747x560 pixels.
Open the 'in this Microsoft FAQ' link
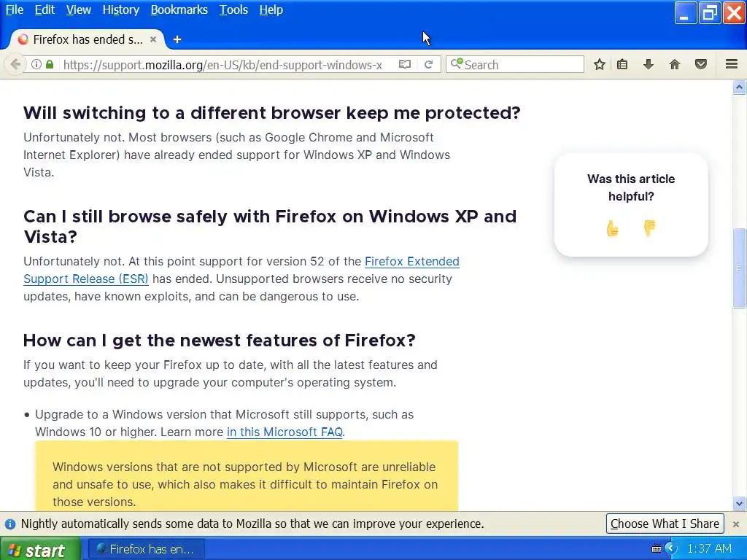[x=285, y=432]
